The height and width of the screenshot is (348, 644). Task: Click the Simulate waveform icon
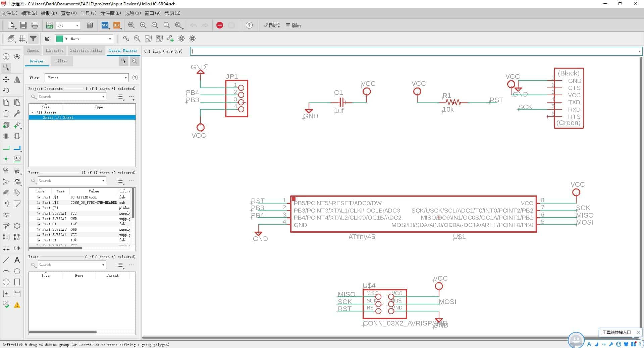point(126,39)
